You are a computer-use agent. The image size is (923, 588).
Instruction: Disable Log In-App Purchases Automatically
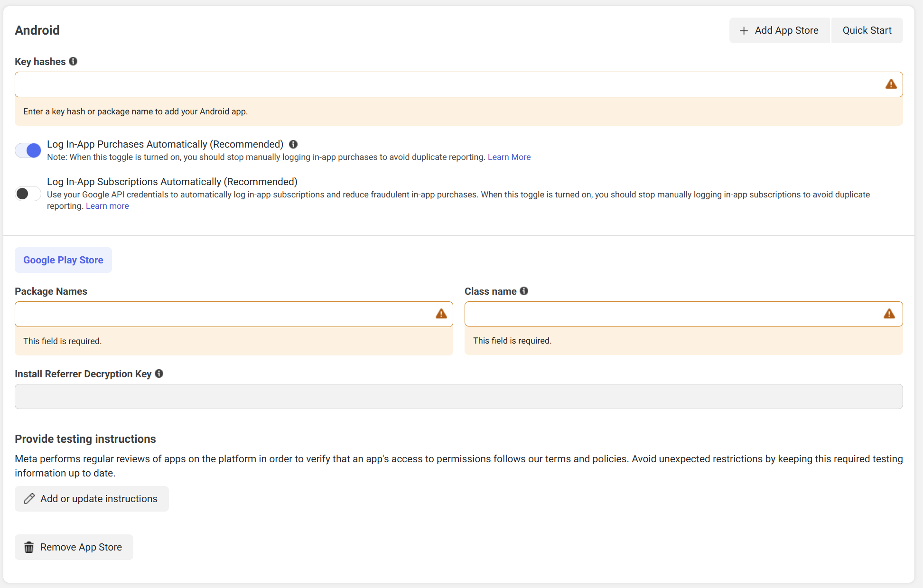(28, 150)
